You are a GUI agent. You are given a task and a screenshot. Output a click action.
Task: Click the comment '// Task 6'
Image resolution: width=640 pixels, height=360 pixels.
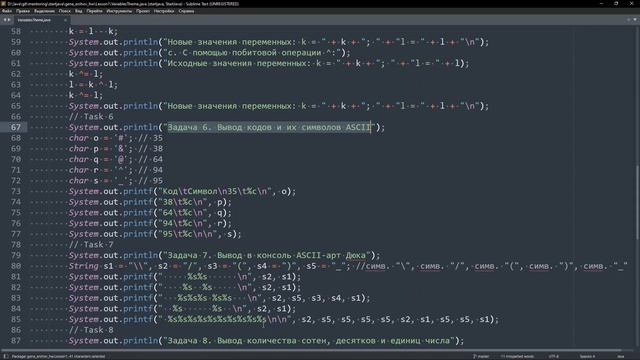[91, 117]
